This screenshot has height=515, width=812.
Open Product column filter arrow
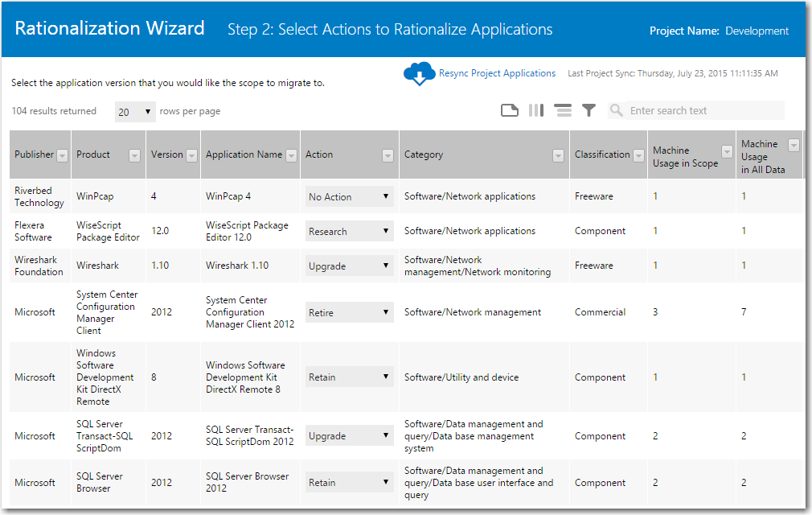134,155
